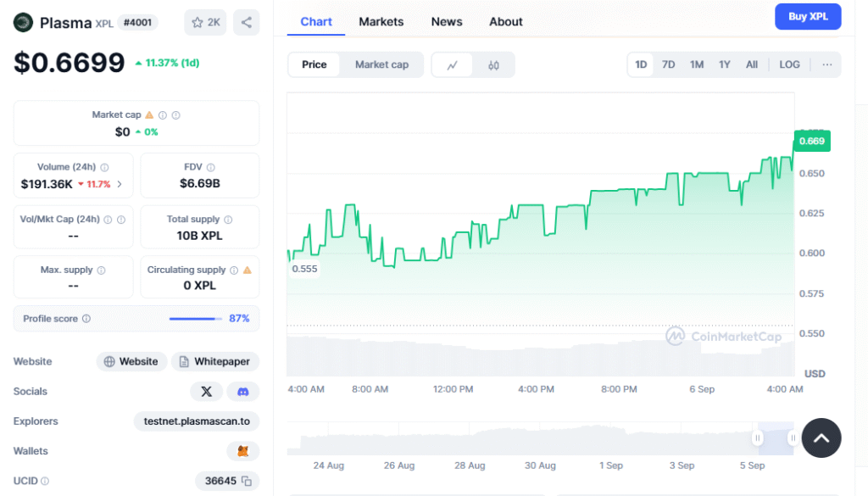The image size is (868, 496).
Task: Show UCID info tooltip icon
Action: point(45,481)
